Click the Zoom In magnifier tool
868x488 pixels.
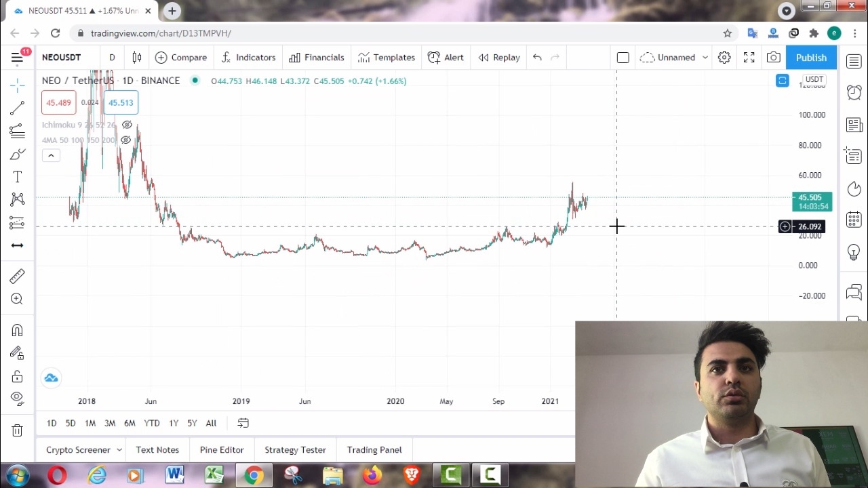coord(18,299)
